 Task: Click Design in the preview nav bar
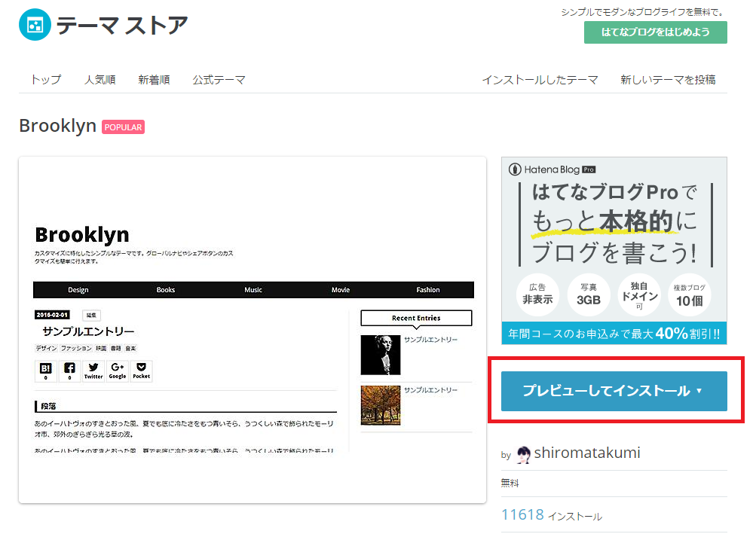[78, 290]
